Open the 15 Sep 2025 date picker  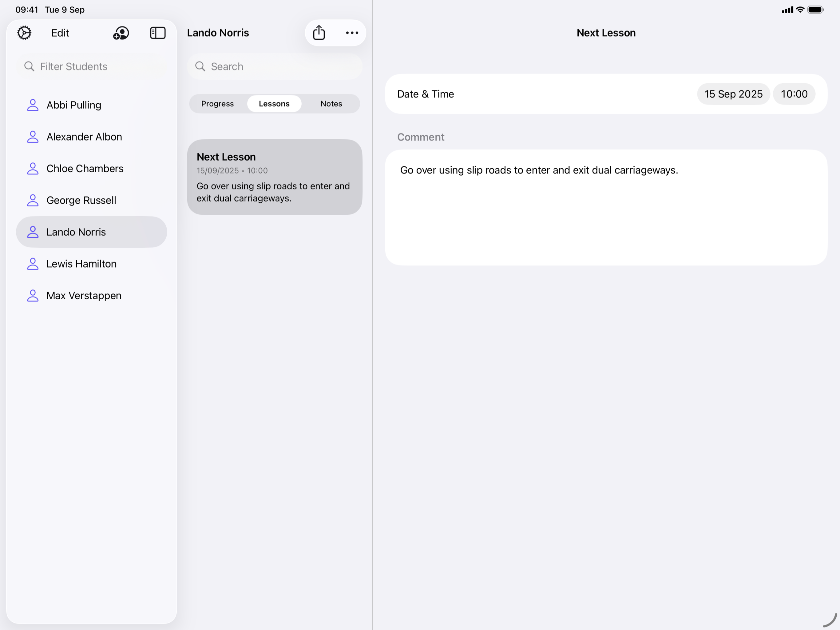point(733,94)
